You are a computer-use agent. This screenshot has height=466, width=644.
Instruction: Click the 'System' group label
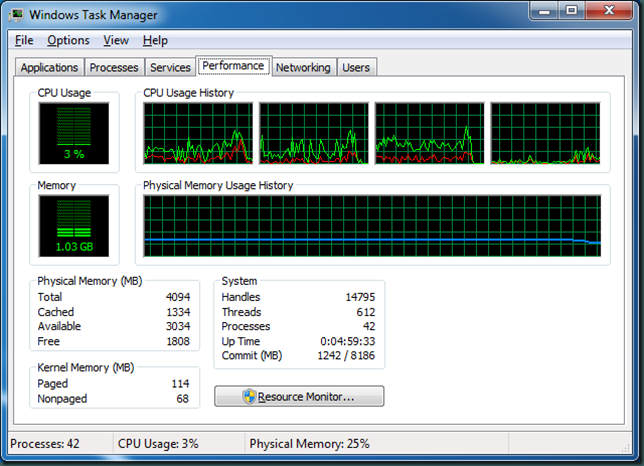(239, 281)
